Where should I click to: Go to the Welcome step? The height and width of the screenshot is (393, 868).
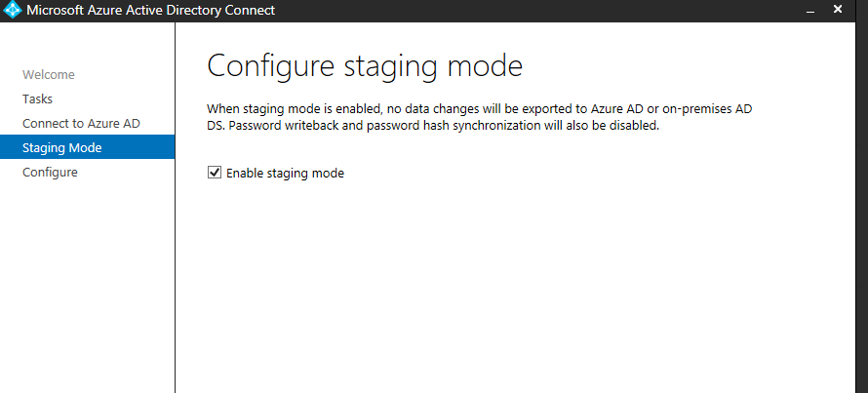pyautogui.click(x=49, y=74)
